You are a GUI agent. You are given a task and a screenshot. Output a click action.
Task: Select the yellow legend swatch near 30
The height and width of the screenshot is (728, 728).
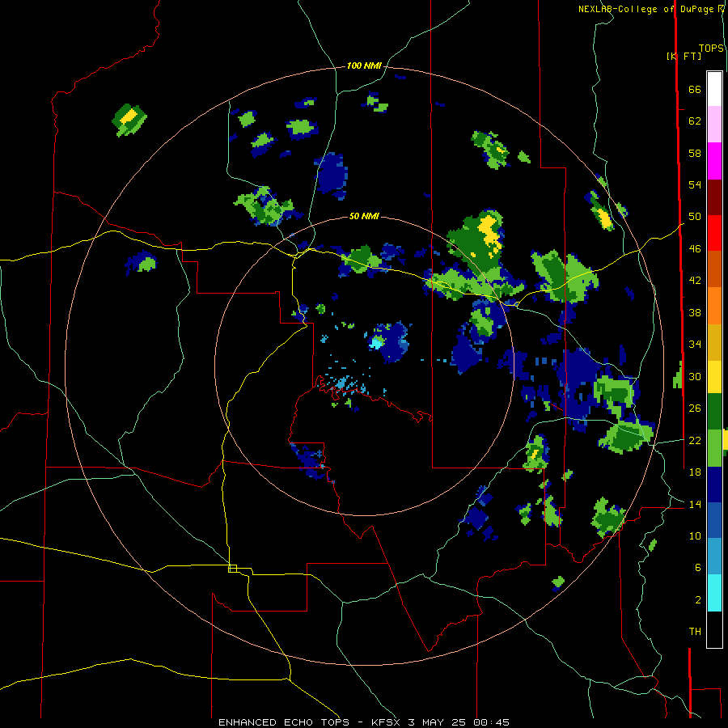714,376
